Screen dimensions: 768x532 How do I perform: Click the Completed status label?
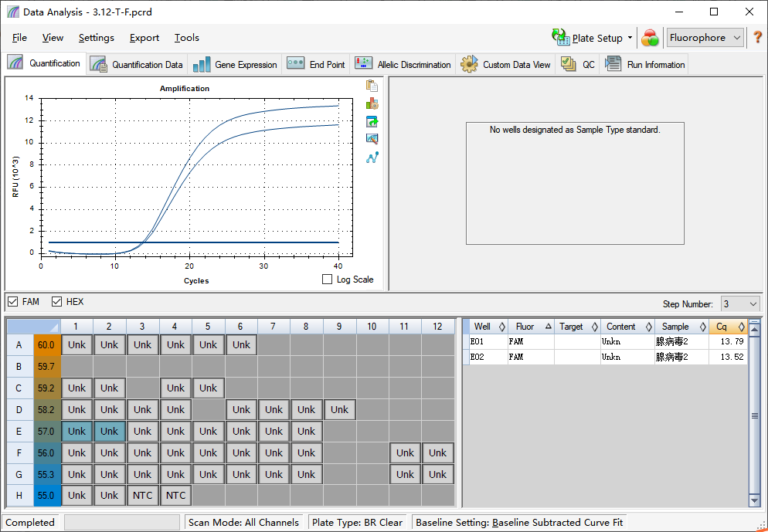pos(30,522)
